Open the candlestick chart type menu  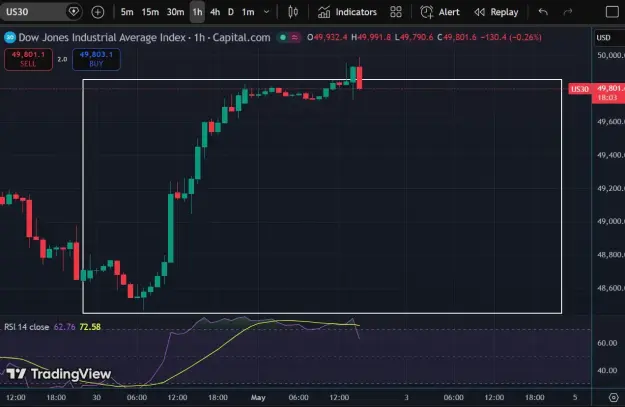coord(293,12)
